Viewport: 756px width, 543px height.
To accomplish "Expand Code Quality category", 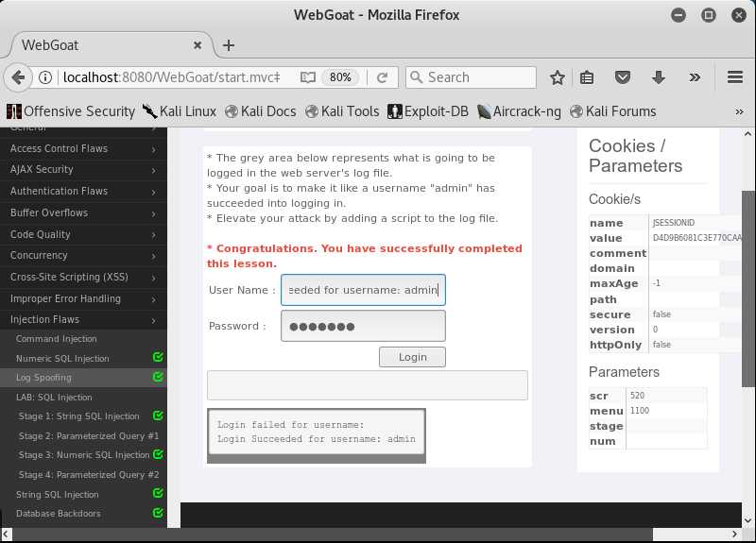I will (x=83, y=234).
